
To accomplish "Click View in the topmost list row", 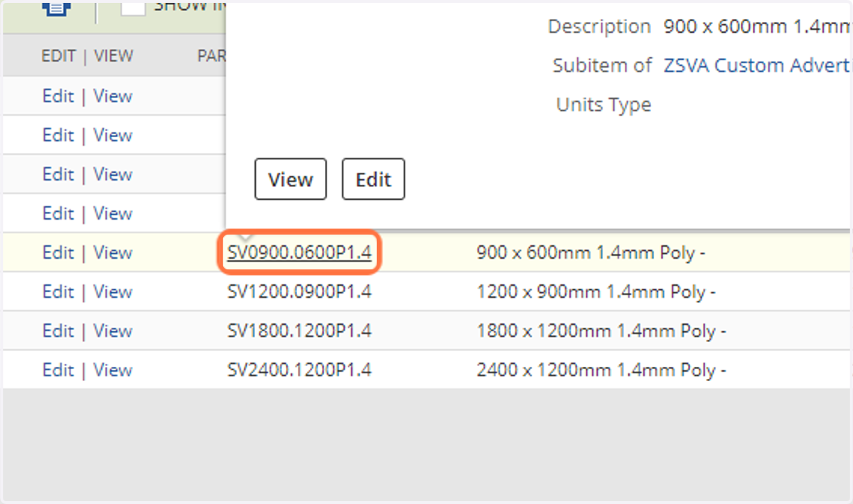I will click(x=113, y=96).
